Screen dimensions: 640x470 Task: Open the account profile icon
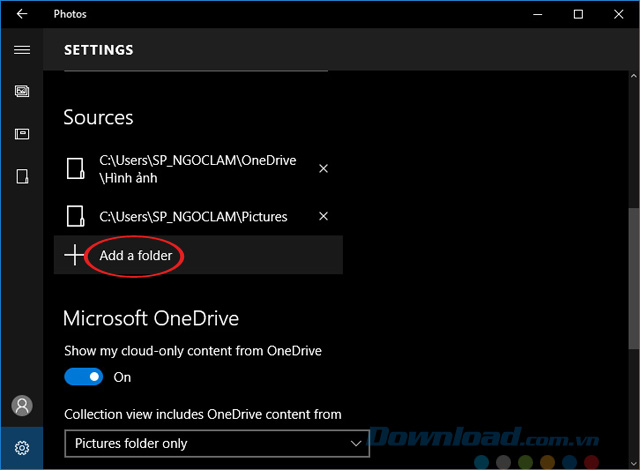[x=22, y=406]
